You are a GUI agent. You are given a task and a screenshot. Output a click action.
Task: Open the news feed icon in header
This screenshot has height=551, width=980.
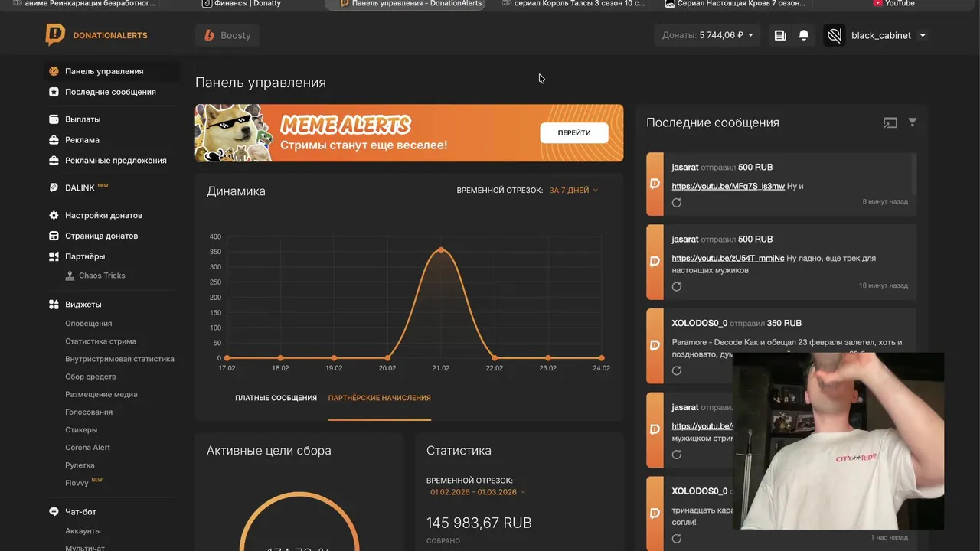(780, 35)
